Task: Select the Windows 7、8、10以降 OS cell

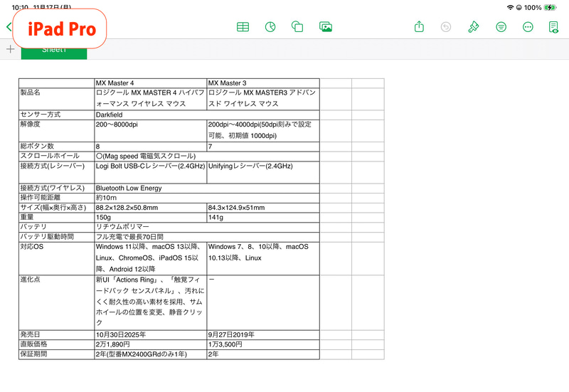Action: click(263, 258)
